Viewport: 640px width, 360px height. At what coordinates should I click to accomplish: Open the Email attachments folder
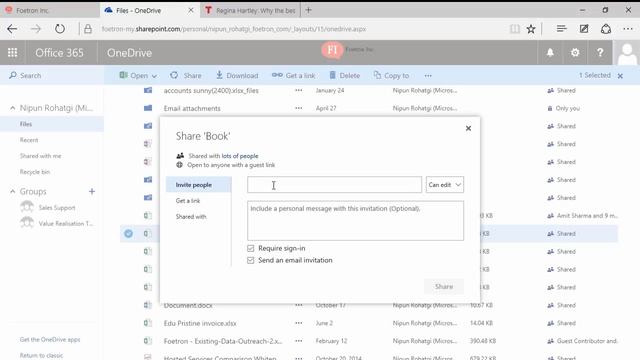point(192,108)
